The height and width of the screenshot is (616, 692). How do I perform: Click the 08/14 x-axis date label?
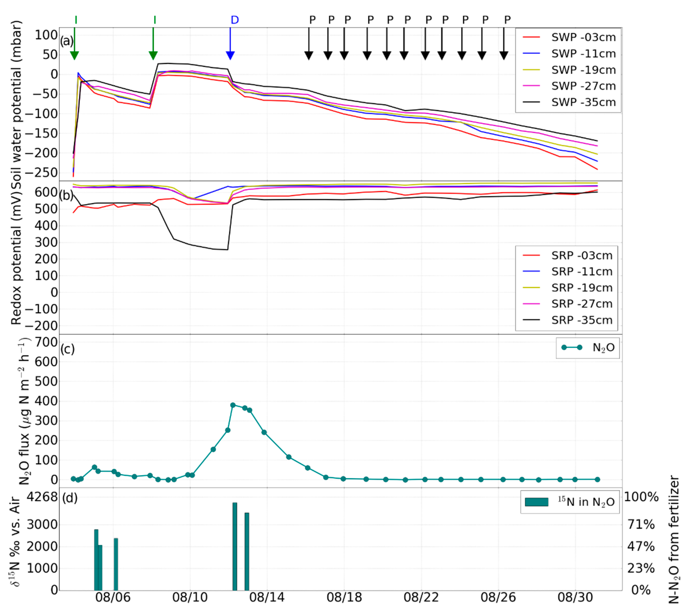267,597
